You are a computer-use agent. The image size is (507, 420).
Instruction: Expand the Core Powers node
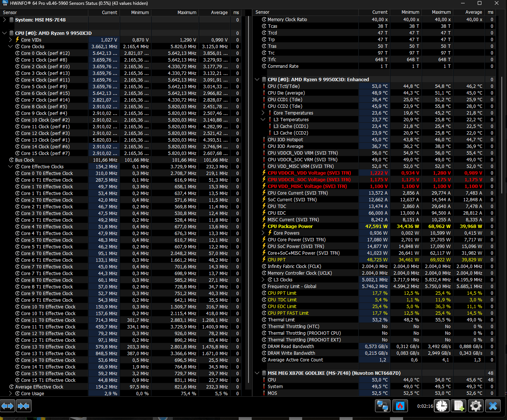tap(263, 233)
